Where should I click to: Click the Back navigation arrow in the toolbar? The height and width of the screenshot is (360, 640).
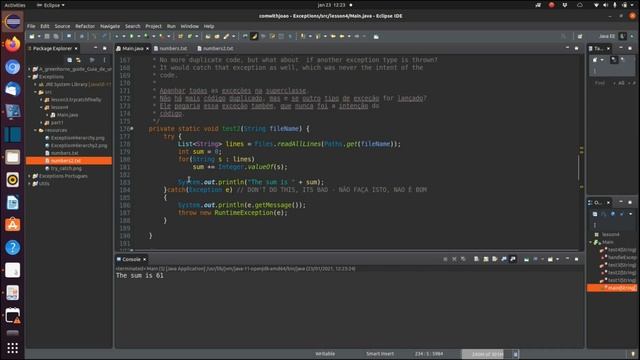click(x=342, y=36)
